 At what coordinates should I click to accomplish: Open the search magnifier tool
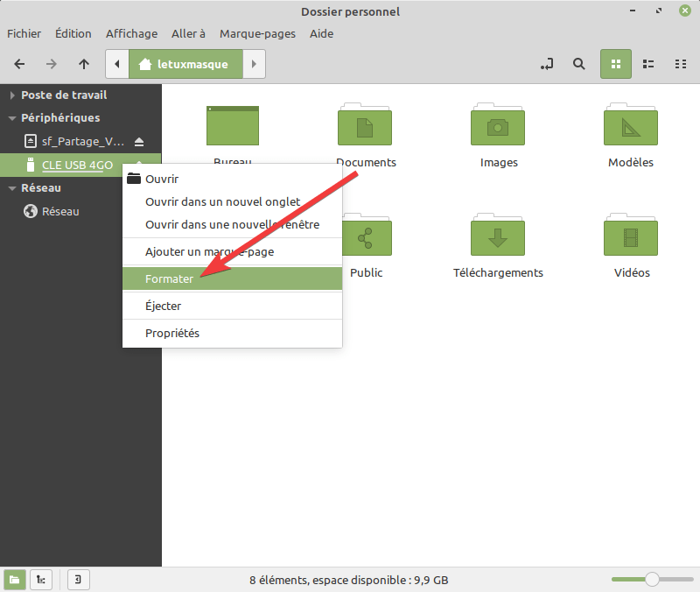pos(579,64)
